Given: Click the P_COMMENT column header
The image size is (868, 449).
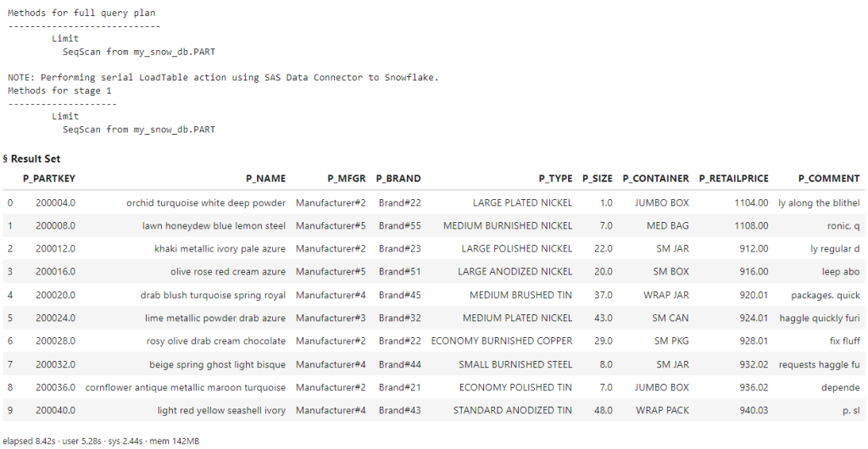Looking at the screenshot, I should pyautogui.click(x=828, y=179).
